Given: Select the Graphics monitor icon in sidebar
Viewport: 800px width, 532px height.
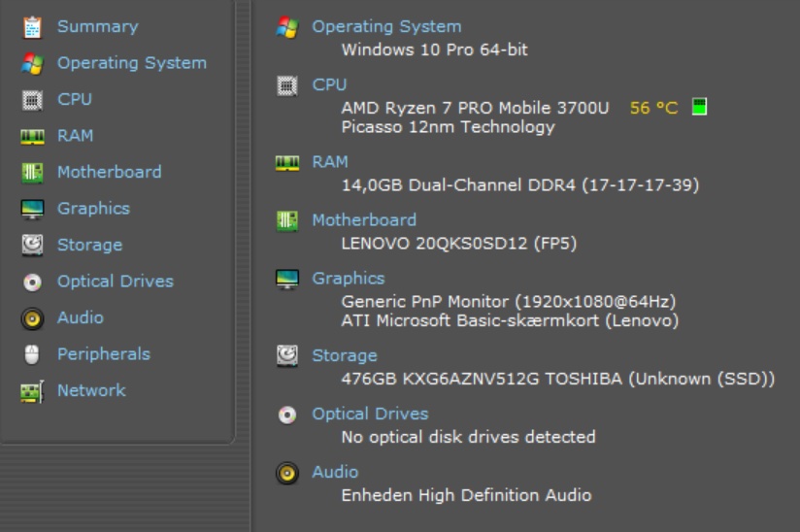Looking at the screenshot, I should tap(32, 209).
